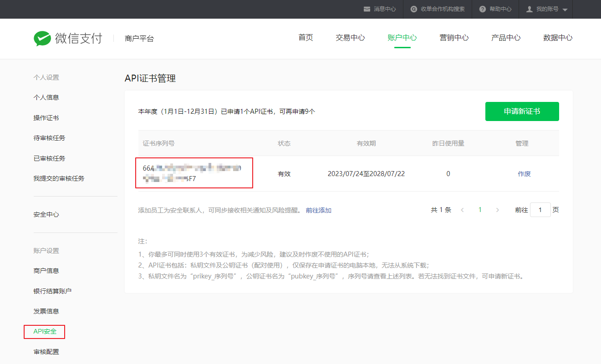Select the 账户中心 tab
The width and height of the screenshot is (601, 364).
pos(402,38)
